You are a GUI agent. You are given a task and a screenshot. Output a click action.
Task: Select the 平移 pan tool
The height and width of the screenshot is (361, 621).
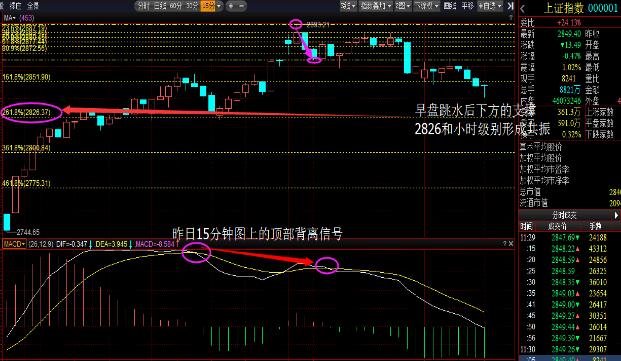(468, 6)
